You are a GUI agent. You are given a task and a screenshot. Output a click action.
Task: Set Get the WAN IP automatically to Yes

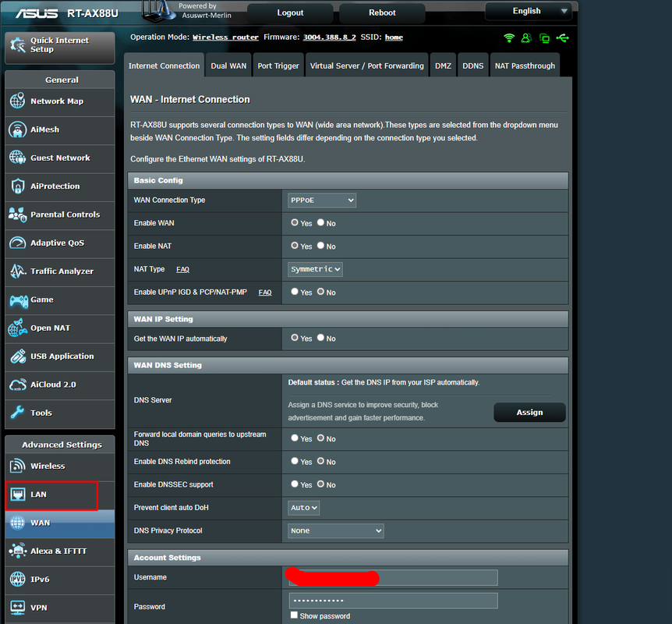point(295,338)
